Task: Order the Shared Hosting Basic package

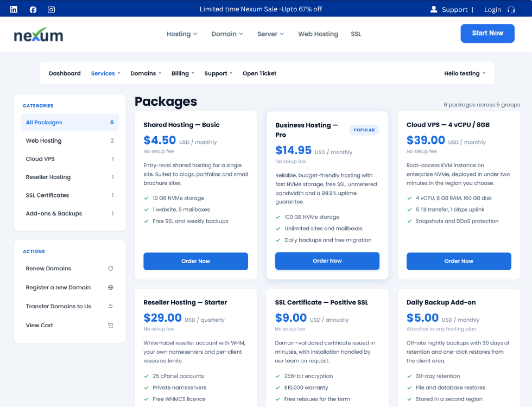Action: [196, 261]
